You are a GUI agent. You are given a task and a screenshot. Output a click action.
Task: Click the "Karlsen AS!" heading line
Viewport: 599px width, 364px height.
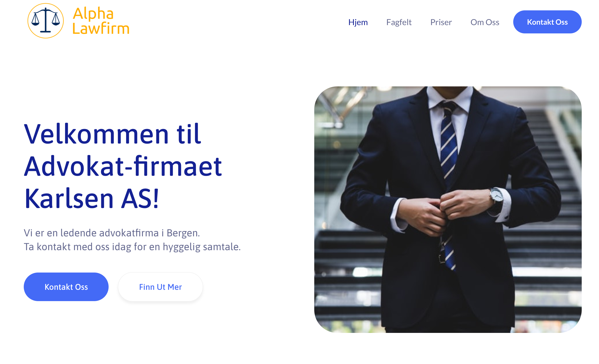click(x=92, y=198)
